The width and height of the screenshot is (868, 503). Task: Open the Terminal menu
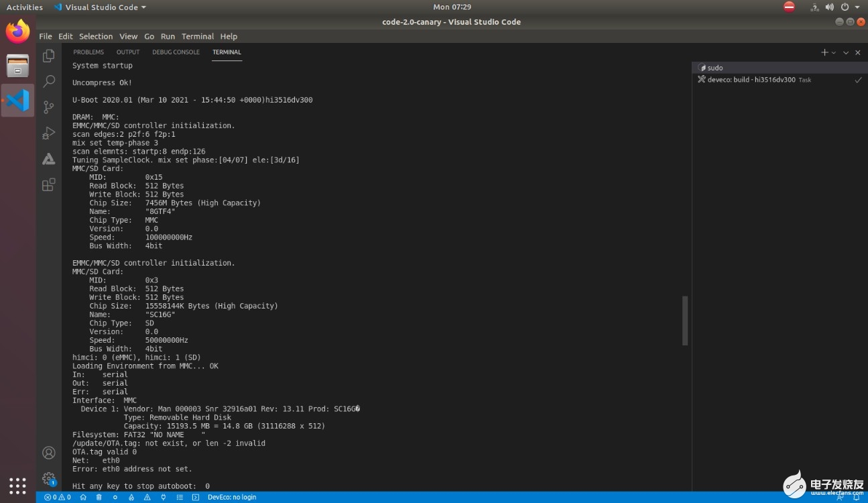[198, 36]
